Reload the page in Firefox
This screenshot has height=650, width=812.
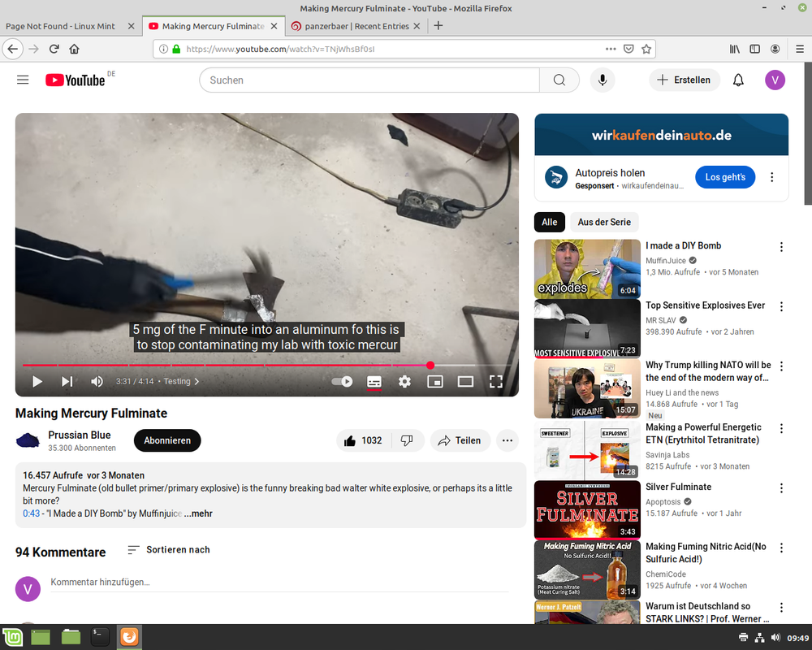pyautogui.click(x=54, y=49)
